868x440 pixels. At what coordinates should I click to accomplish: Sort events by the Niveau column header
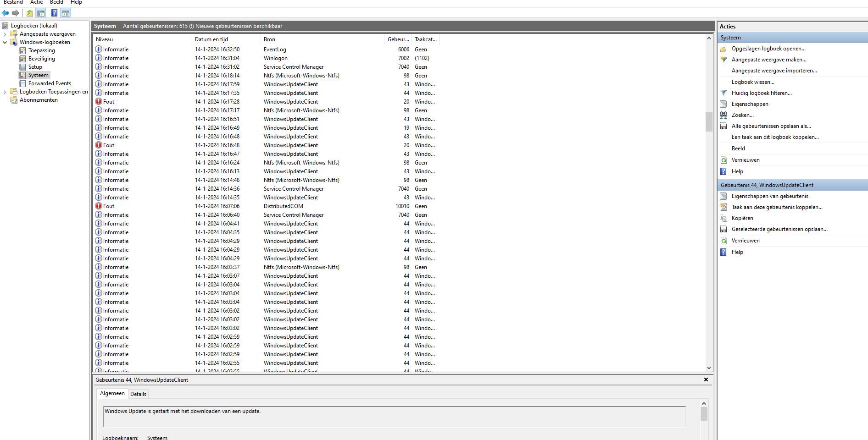142,39
